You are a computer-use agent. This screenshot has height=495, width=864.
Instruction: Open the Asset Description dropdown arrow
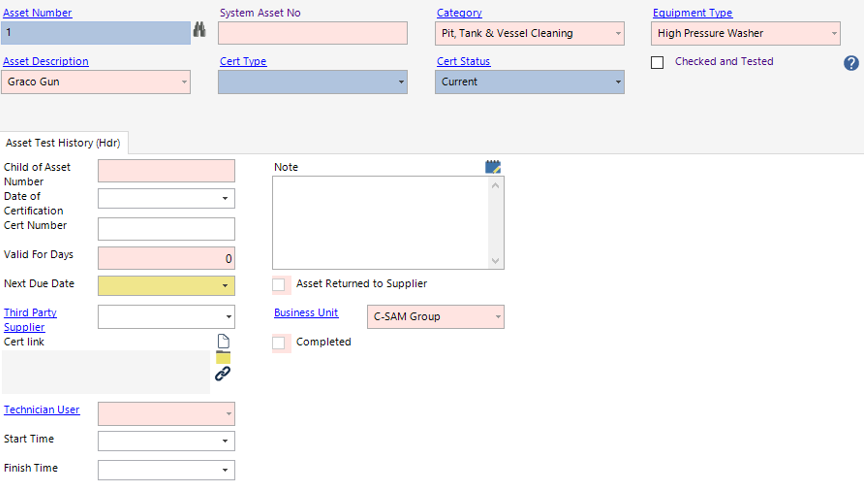tap(184, 82)
